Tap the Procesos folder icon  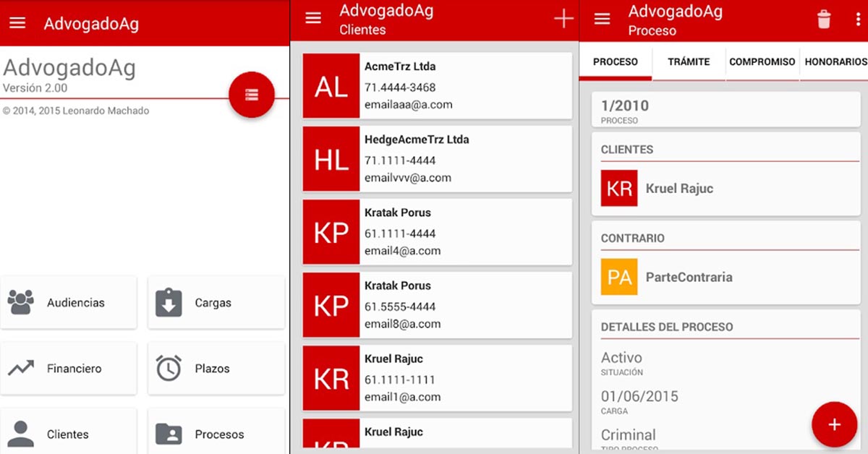[169, 434]
